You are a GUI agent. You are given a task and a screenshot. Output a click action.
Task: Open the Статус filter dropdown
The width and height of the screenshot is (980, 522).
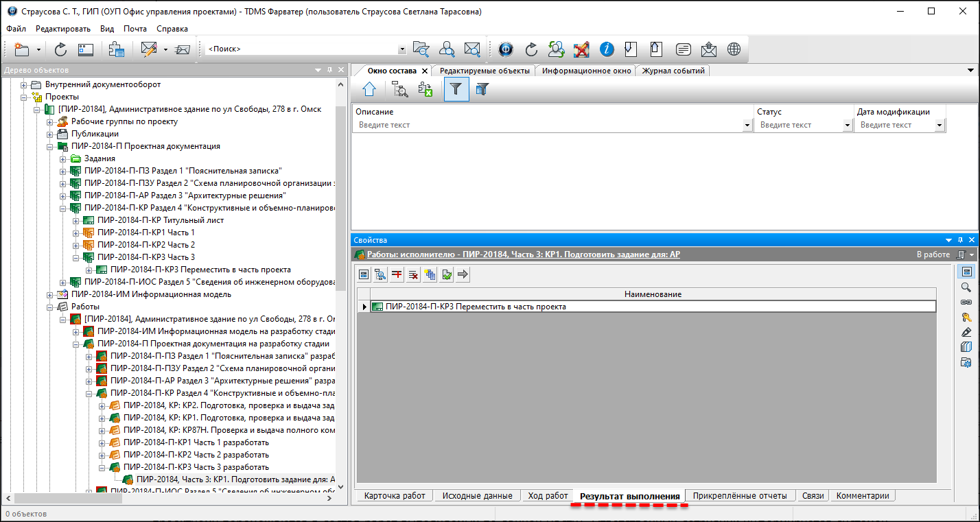point(848,126)
